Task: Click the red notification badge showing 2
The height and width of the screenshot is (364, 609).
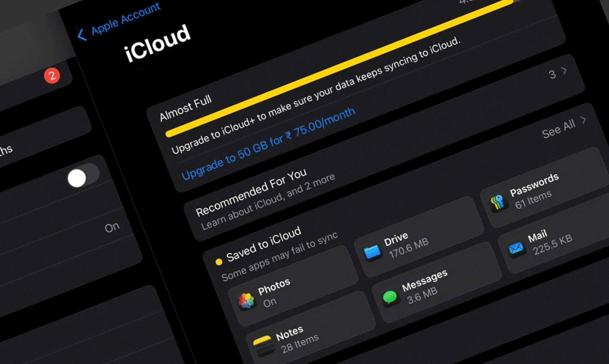Action: [x=52, y=75]
